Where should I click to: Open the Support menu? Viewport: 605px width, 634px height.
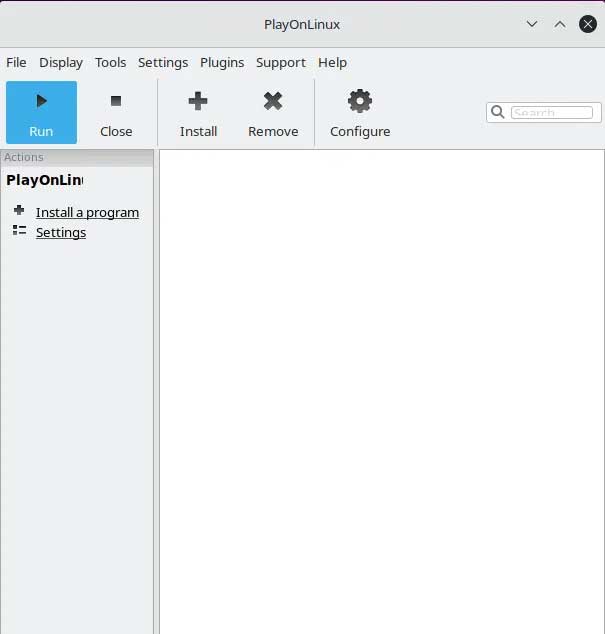point(281,63)
